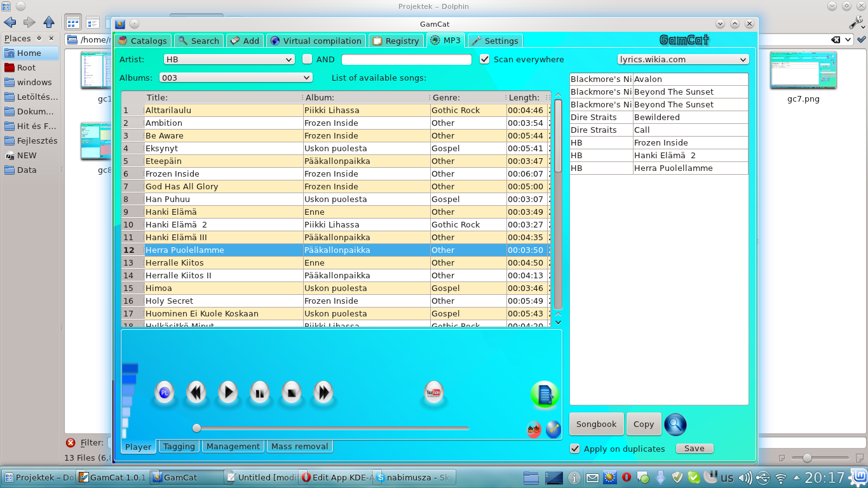Click the Songbook button

596,424
